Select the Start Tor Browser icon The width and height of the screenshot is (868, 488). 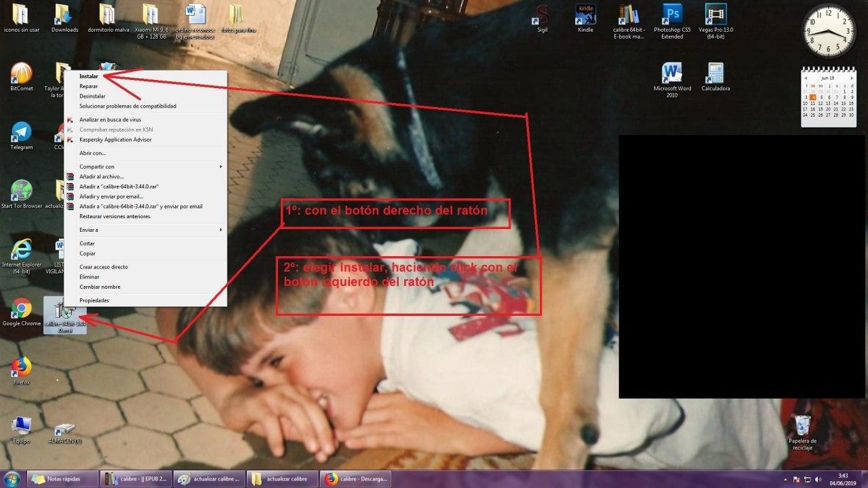coord(22,195)
